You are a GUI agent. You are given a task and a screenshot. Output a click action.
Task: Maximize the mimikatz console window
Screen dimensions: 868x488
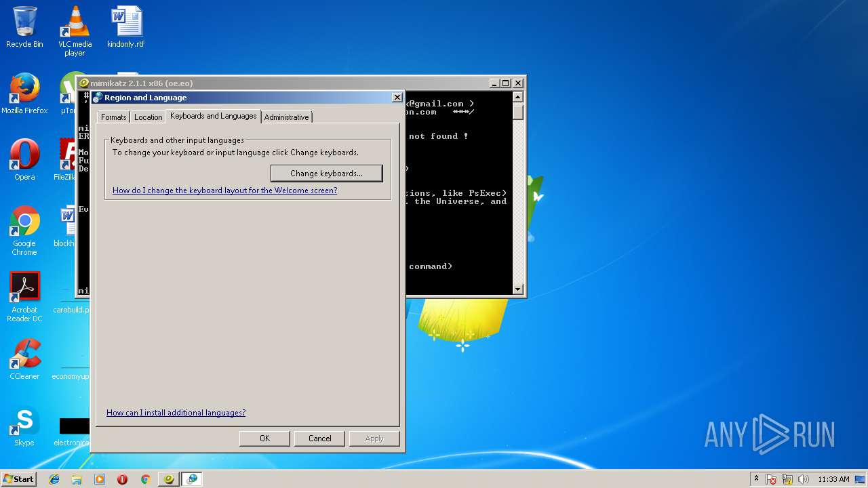[x=506, y=83]
